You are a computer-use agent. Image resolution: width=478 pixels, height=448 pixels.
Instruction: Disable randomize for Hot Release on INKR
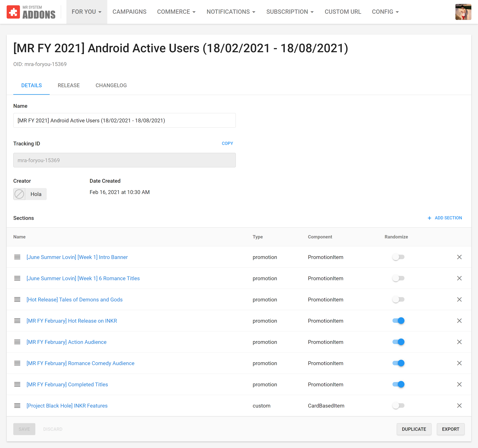pos(398,321)
